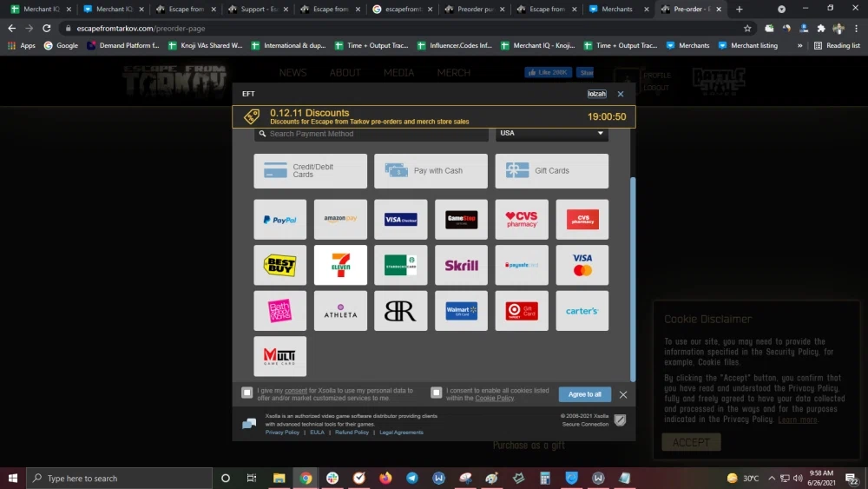The image size is (868, 489).
Task: Open Refund Policy link
Action: [x=352, y=433]
